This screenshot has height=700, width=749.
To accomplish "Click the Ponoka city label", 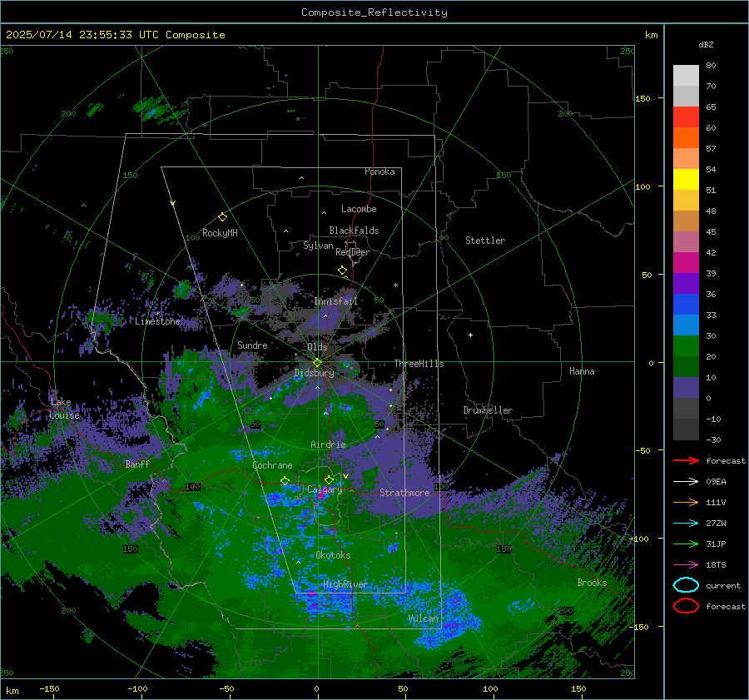I will click(379, 171).
